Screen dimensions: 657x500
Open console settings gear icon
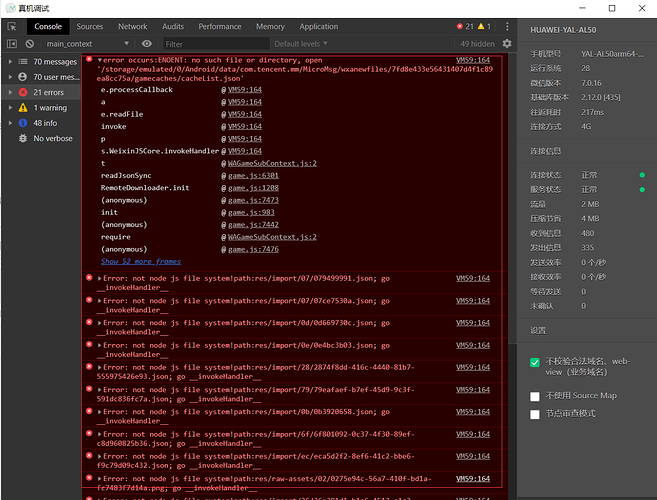[x=507, y=44]
